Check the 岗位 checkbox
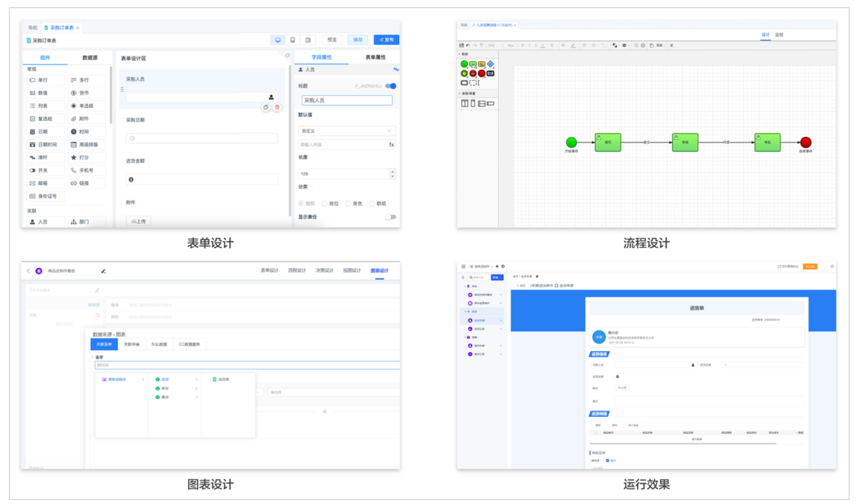The width and height of the screenshot is (860, 504). pyautogui.click(x=324, y=203)
